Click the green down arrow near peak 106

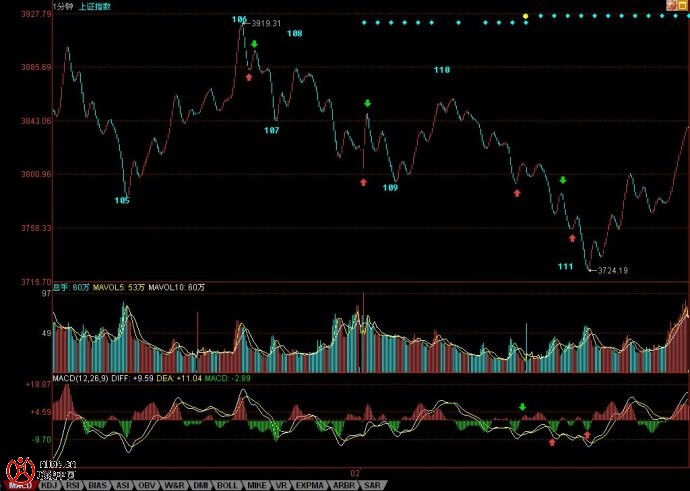[x=254, y=44]
